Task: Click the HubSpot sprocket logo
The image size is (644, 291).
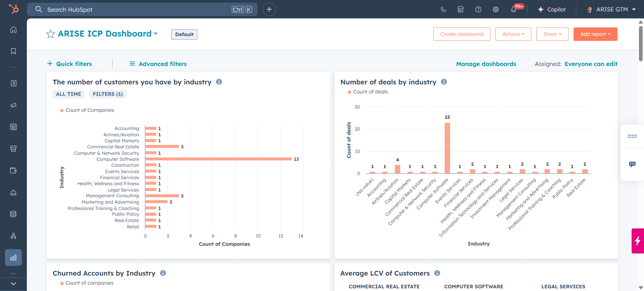Action: tap(13, 9)
